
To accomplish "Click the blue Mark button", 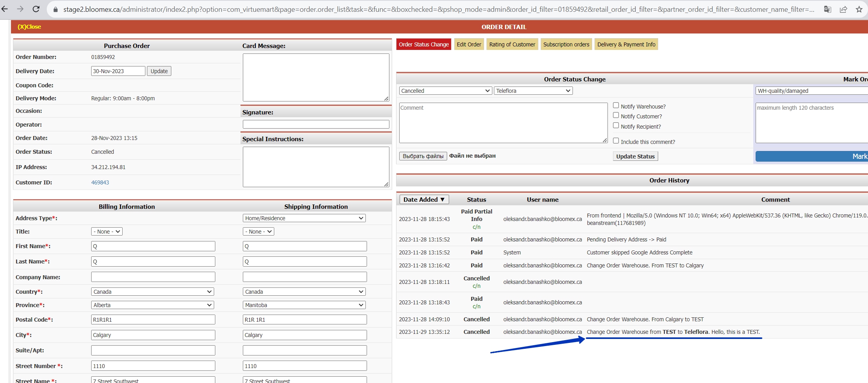I will [811, 156].
